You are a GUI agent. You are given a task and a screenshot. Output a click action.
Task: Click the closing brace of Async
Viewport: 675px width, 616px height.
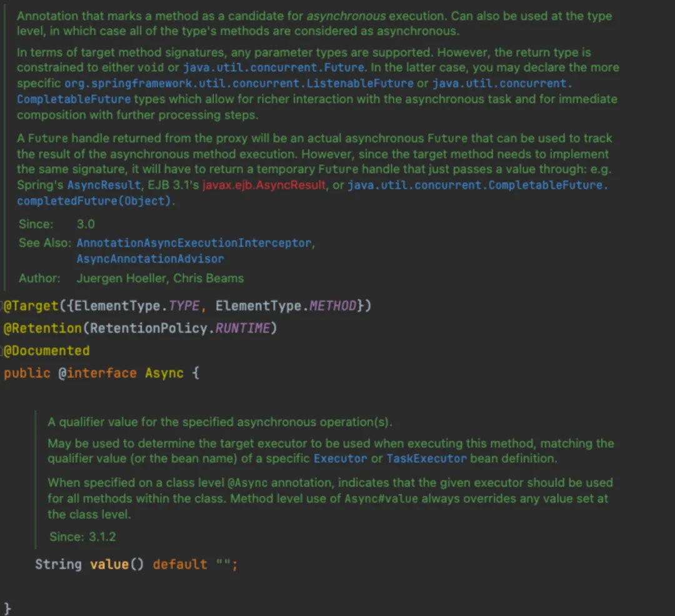click(7, 609)
